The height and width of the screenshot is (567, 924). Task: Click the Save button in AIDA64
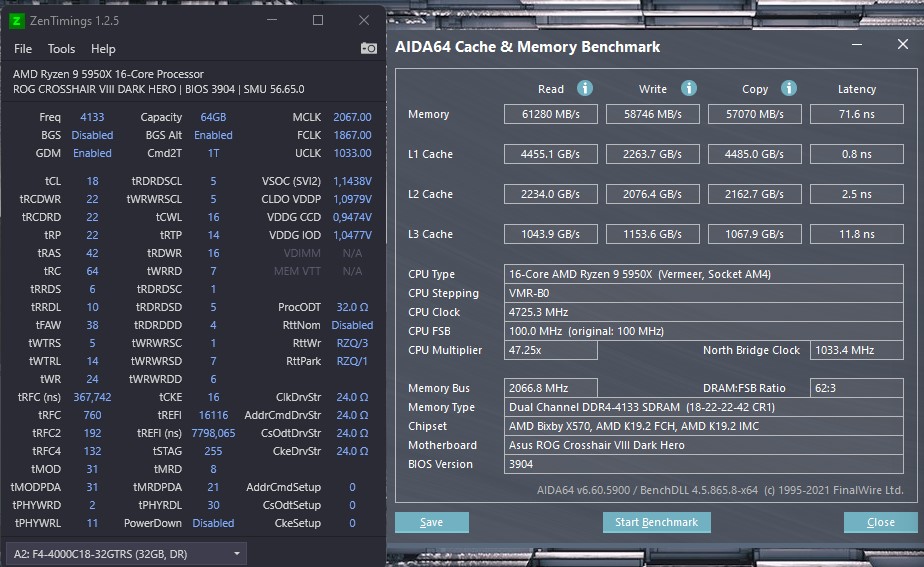(x=432, y=522)
